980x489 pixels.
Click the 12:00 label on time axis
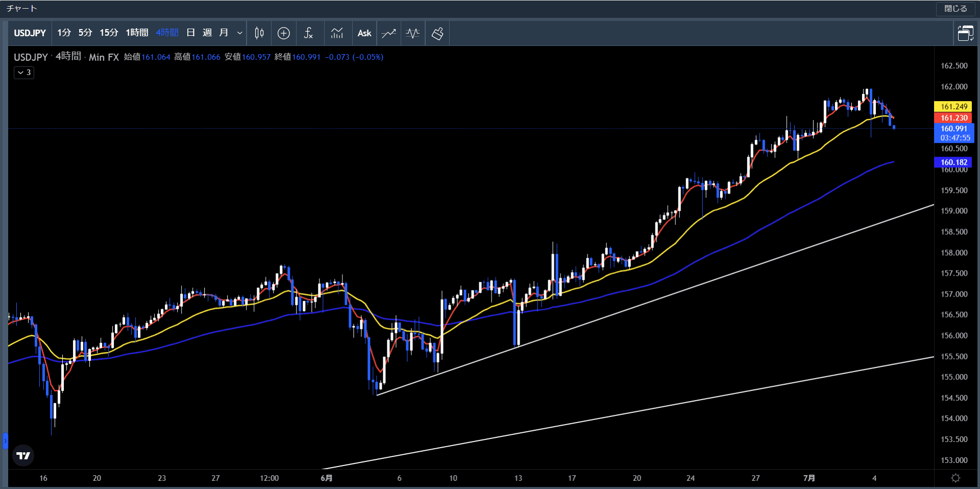(269, 478)
